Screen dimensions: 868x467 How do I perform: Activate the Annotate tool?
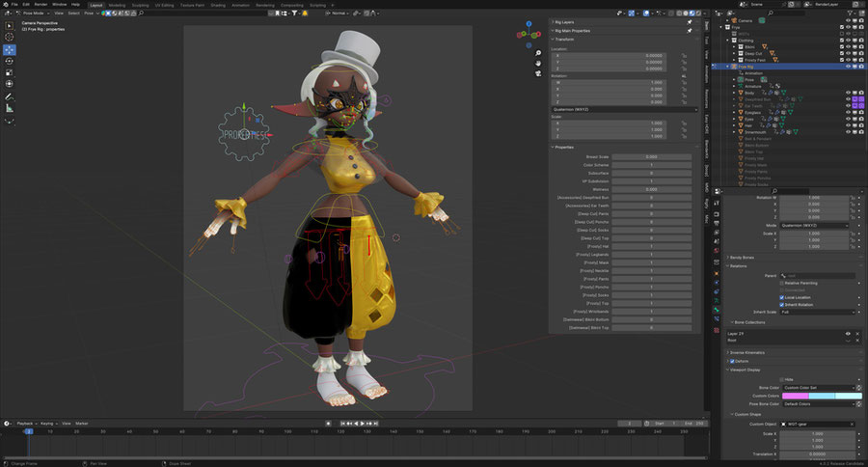[10, 97]
